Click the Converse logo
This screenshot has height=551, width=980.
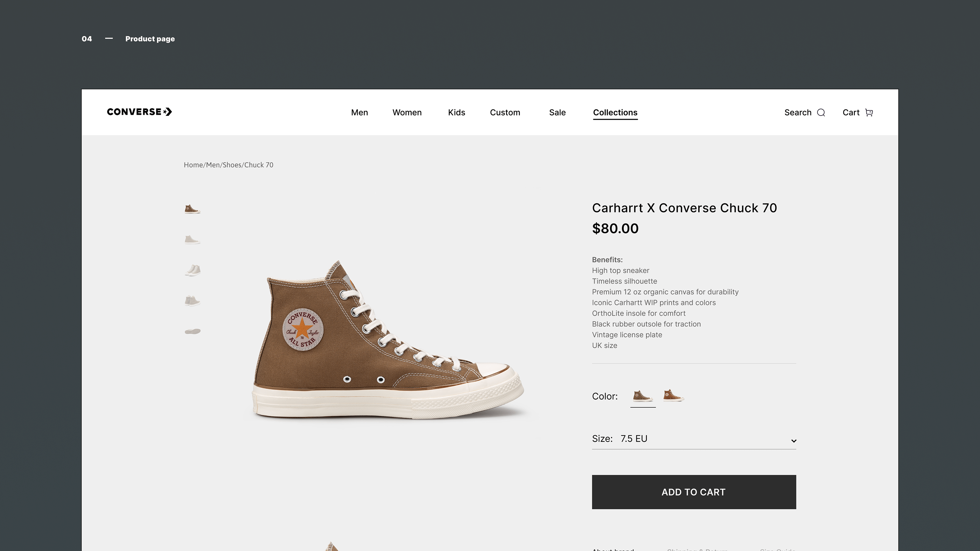tap(139, 112)
